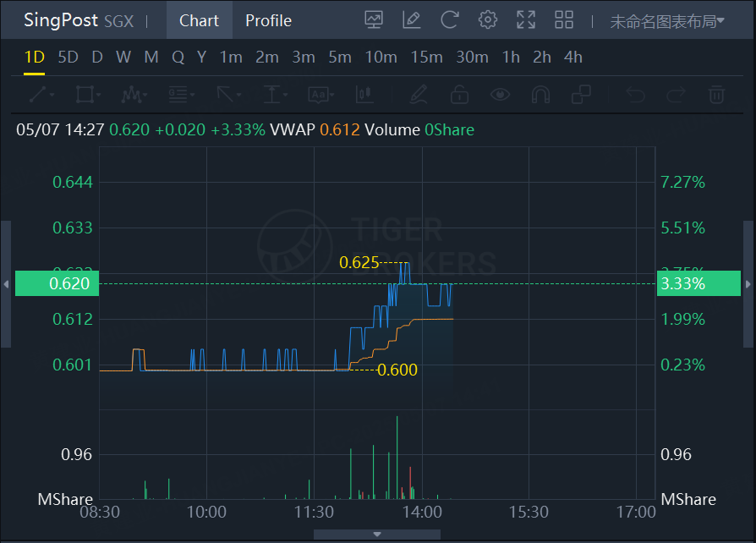The image size is (756, 543).
Task: Click the 05/07 14:27 timestamp
Action: pyautogui.click(x=60, y=130)
